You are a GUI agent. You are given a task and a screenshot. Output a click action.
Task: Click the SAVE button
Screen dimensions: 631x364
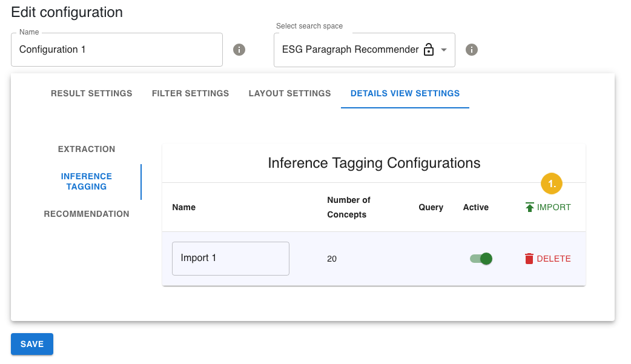tap(31, 343)
